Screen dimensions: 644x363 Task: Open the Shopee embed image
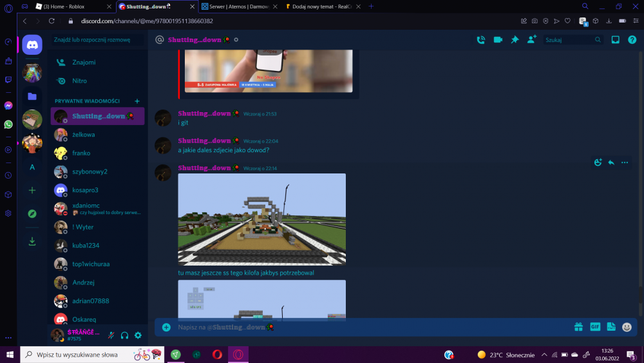coord(269,71)
